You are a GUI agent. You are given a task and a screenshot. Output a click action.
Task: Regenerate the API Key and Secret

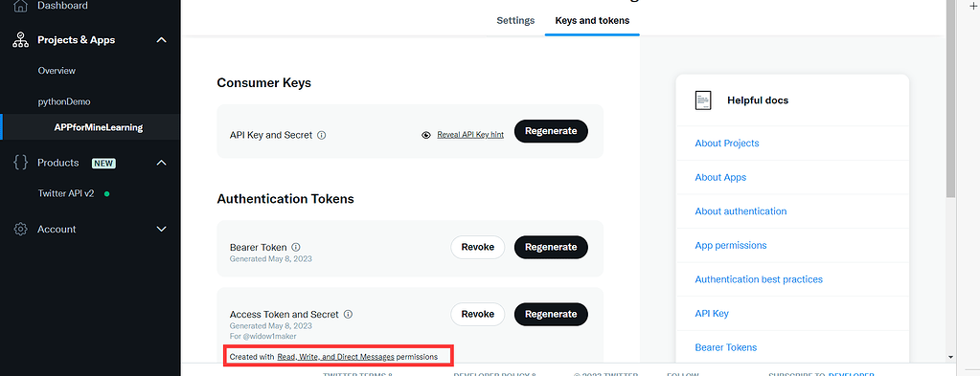(551, 131)
